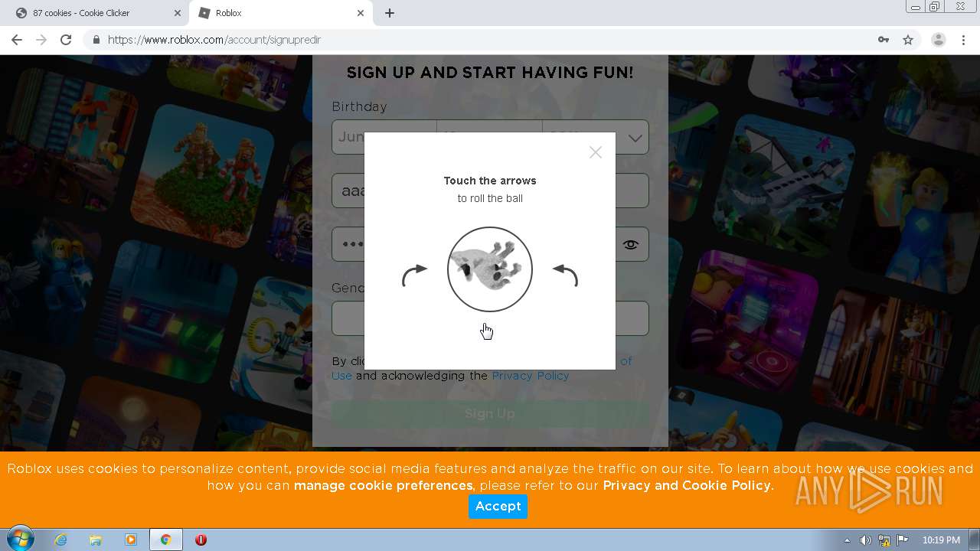This screenshot has width=980, height=551.
Task: Open saved passwords key icon
Action: (x=883, y=40)
